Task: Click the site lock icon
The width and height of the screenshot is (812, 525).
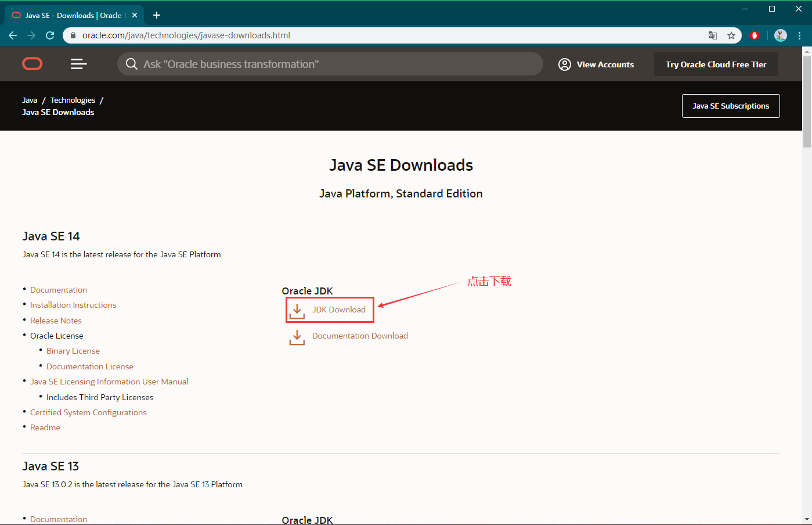Action: (73, 35)
